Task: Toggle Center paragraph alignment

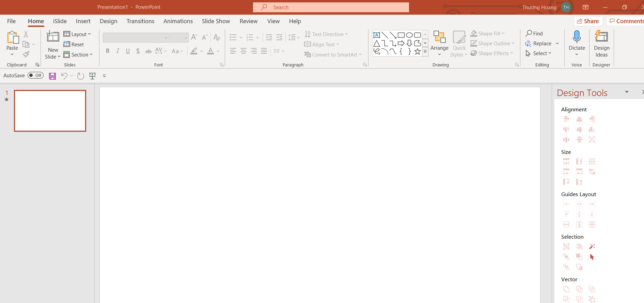Action: (x=243, y=51)
